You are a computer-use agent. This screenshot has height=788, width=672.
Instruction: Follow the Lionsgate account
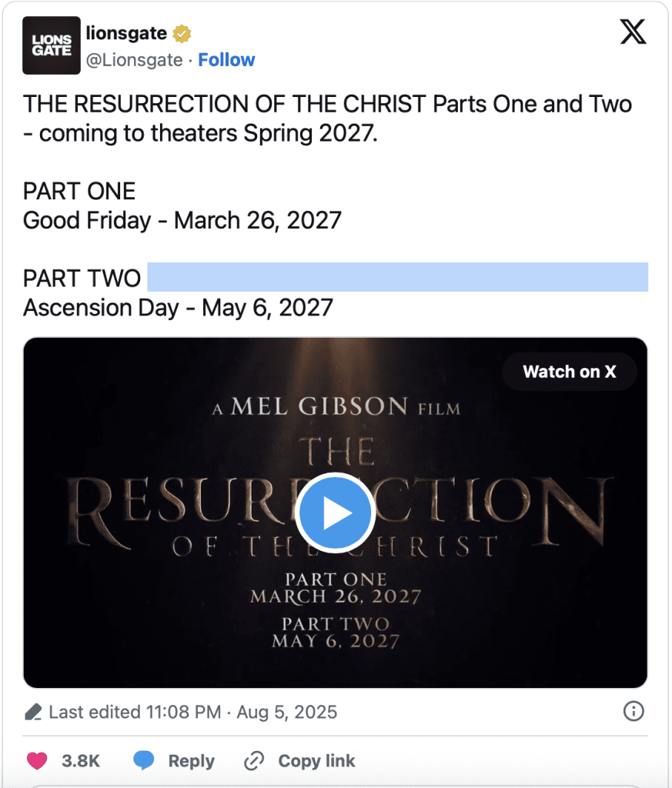226,60
